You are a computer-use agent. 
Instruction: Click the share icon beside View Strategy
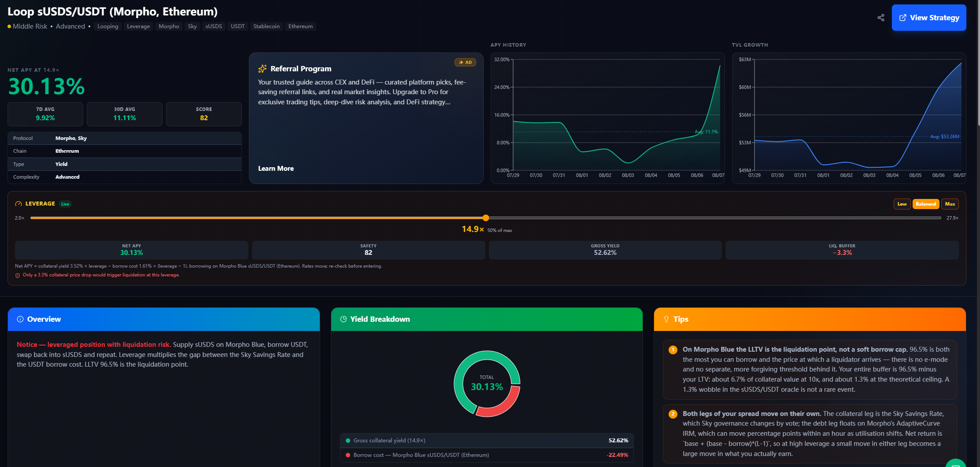[880, 18]
